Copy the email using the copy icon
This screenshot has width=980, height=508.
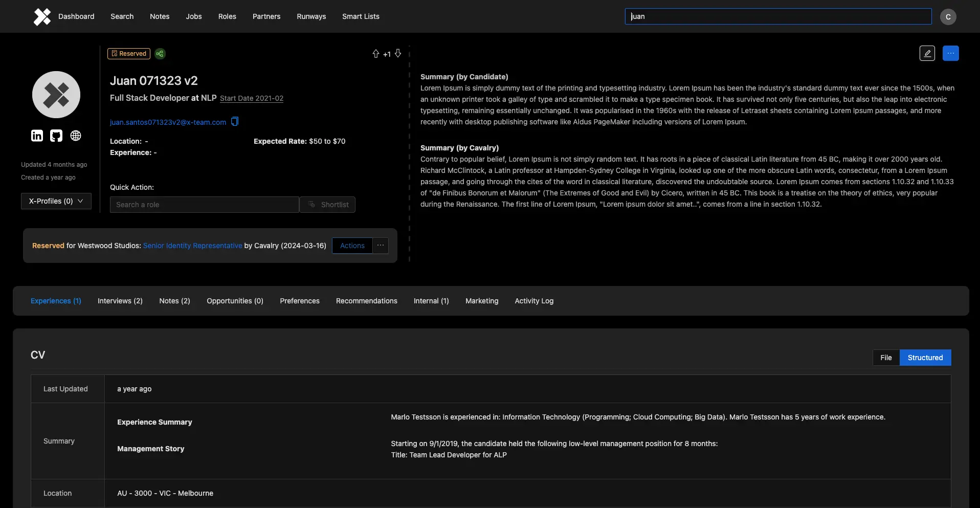(234, 121)
